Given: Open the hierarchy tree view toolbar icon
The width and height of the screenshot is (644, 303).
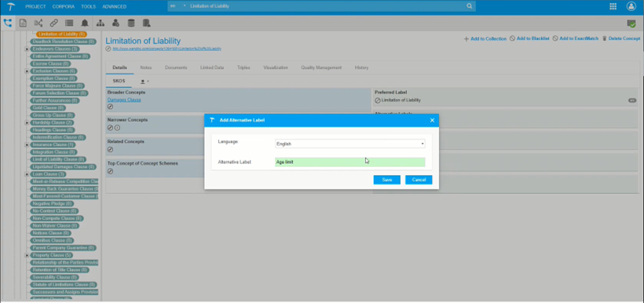Looking at the screenshot, I should [x=8, y=23].
